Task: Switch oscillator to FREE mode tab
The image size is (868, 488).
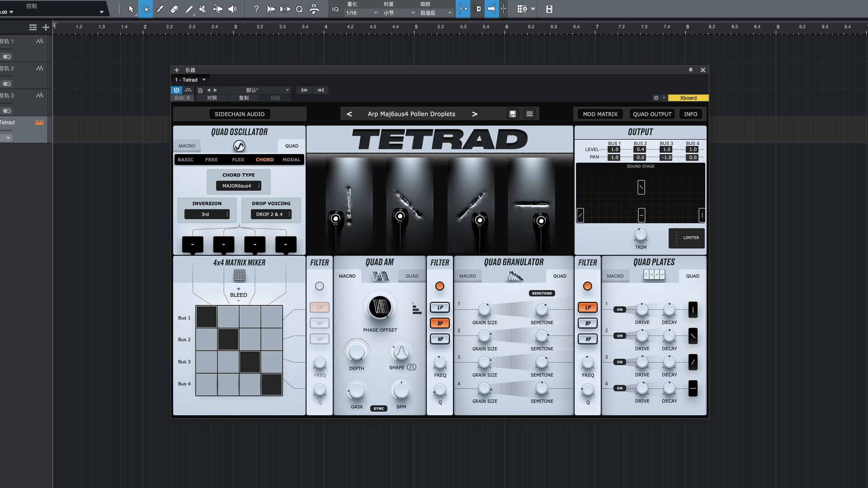Action: coord(211,160)
